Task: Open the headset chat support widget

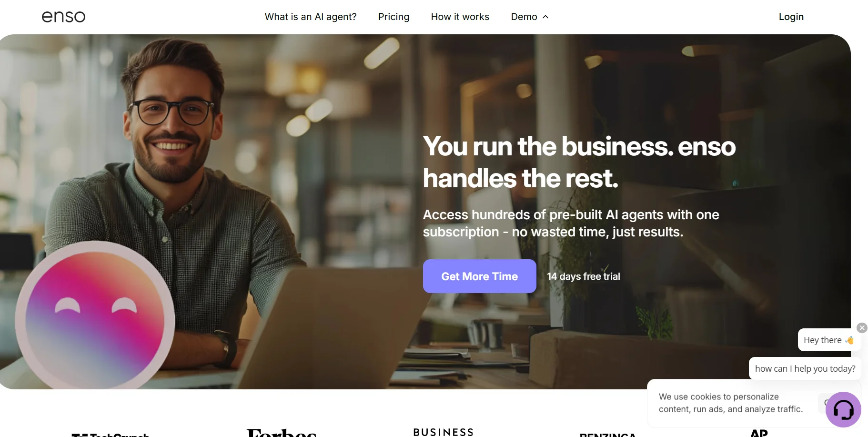Action: point(843,409)
